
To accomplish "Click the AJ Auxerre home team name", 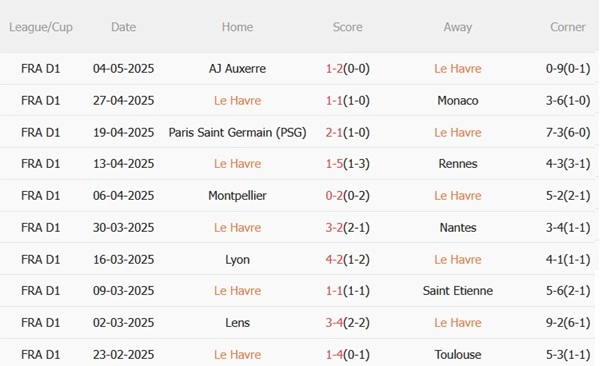I will pyautogui.click(x=237, y=69).
